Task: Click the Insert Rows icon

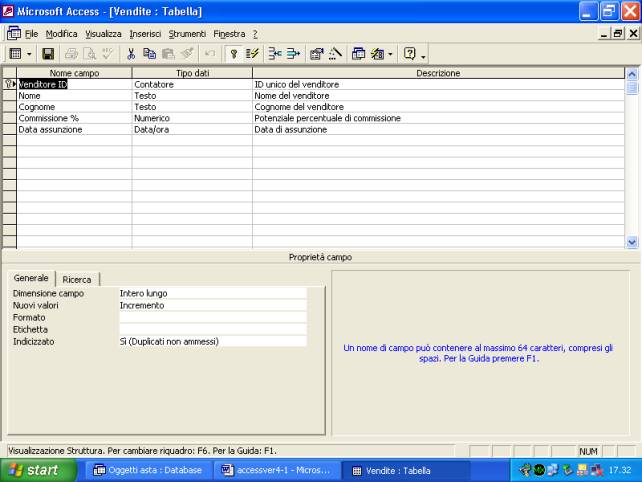Action: click(275, 54)
